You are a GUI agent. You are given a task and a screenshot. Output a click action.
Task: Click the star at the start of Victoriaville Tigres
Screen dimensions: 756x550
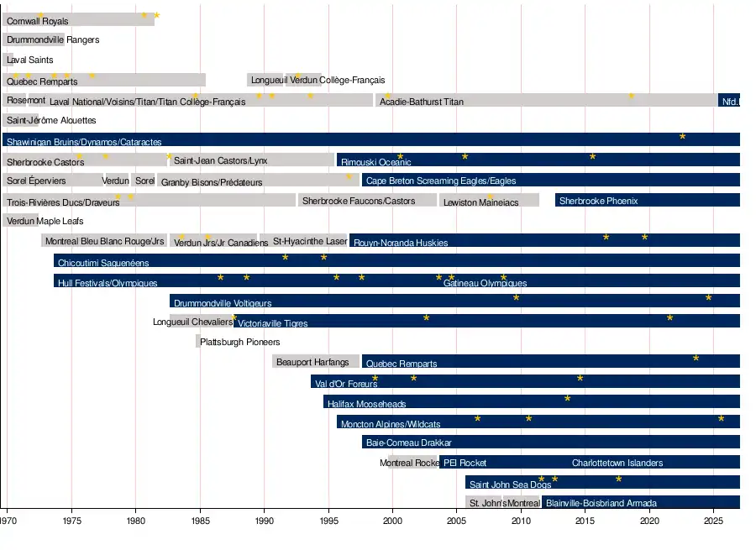(234, 318)
